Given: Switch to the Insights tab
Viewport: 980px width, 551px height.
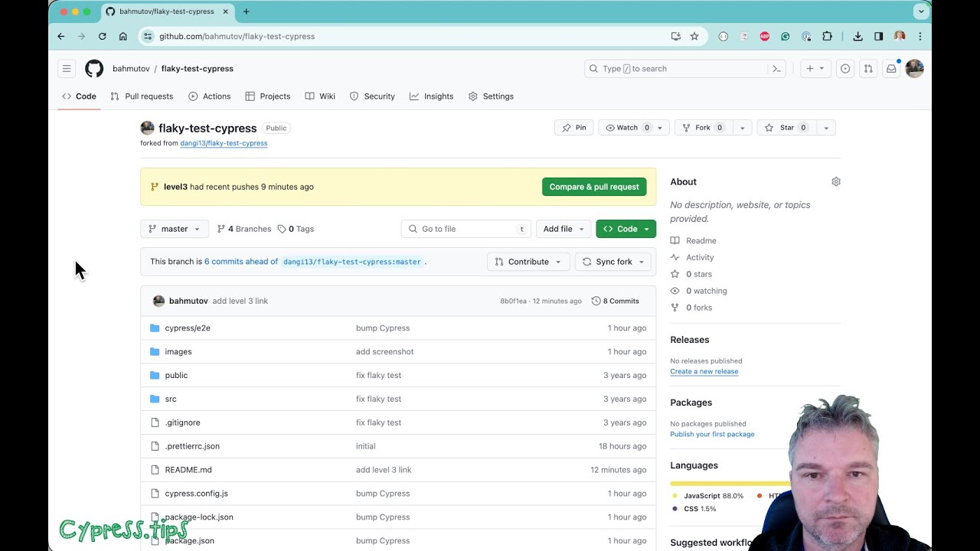Looking at the screenshot, I should (432, 96).
